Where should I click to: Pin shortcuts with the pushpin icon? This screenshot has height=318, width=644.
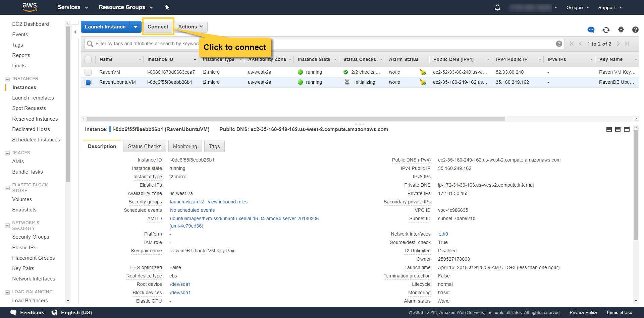(x=167, y=7)
